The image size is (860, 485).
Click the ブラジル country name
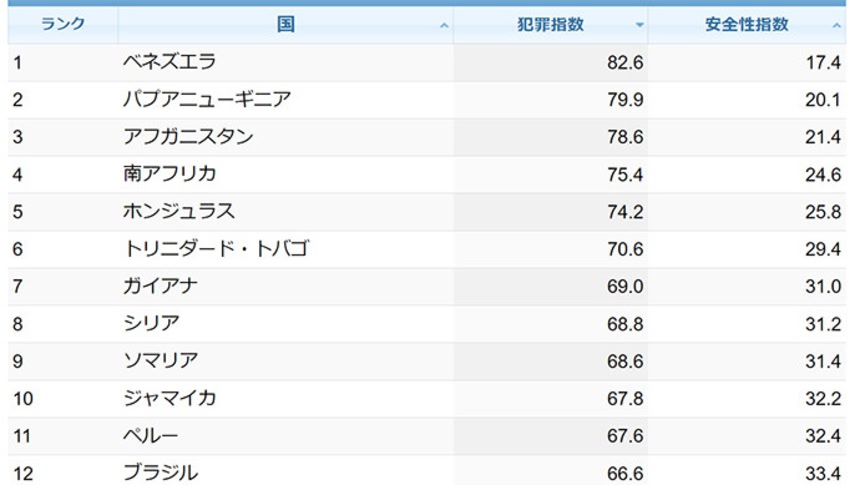[160, 472]
